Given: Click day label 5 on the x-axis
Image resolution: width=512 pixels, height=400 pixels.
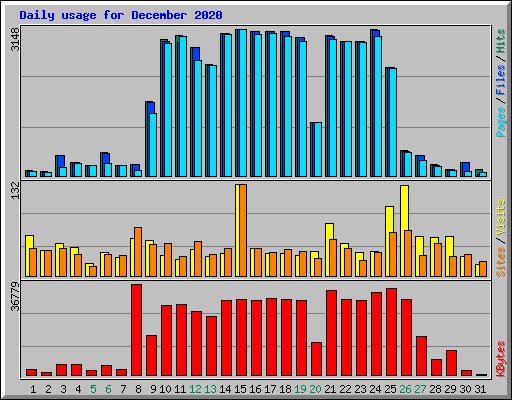Looking at the screenshot, I should pyautogui.click(x=93, y=389).
